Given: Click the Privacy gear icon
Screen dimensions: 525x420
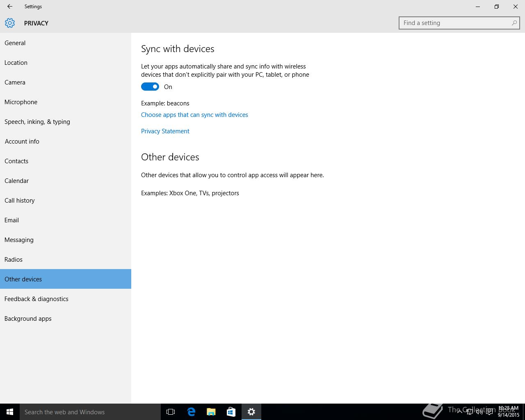Looking at the screenshot, I should [x=10, y=23].
